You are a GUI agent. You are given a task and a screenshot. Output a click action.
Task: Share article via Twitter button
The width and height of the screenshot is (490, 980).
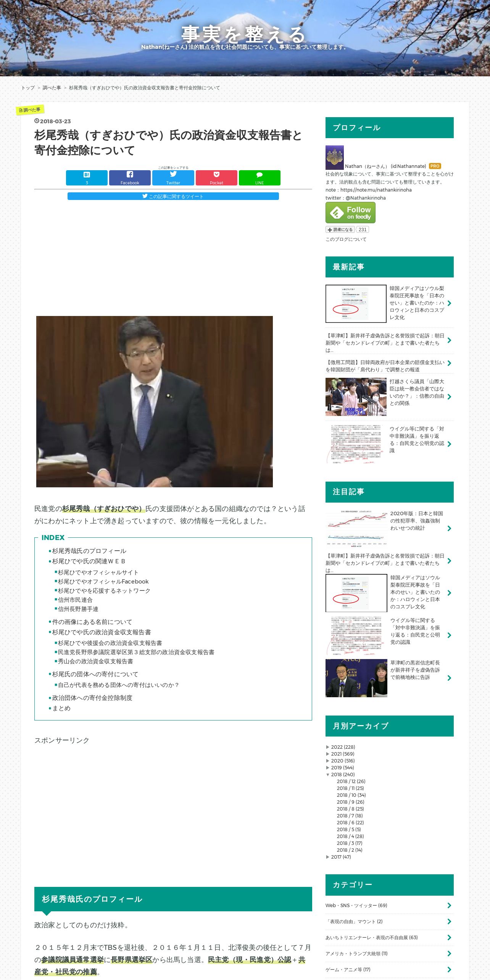click(x=173, y=178)
